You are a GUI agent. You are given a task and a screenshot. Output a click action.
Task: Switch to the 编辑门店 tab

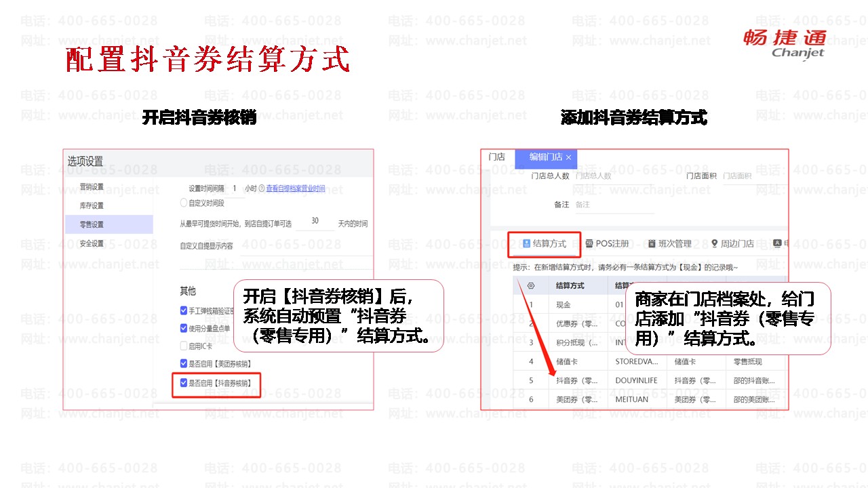point(546,157)
